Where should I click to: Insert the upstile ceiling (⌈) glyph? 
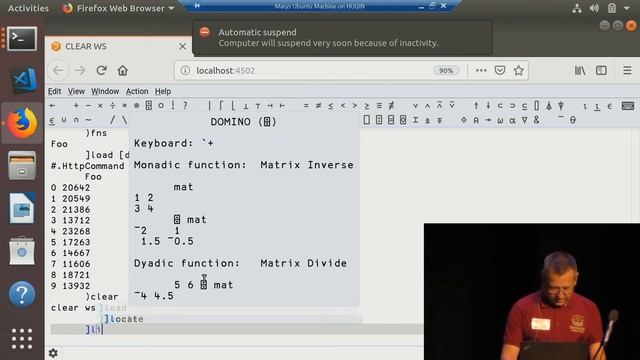(221, 106)
